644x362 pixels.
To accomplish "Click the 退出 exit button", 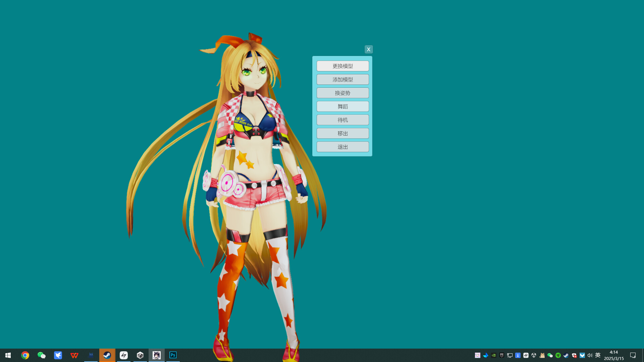I will (342, 147).
